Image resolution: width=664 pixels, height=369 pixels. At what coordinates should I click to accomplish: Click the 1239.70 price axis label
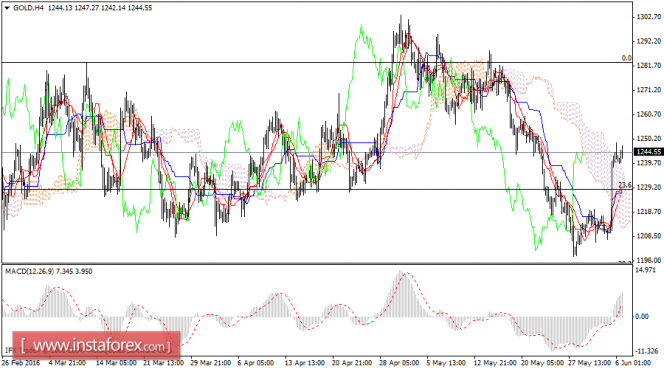point(648,163)
